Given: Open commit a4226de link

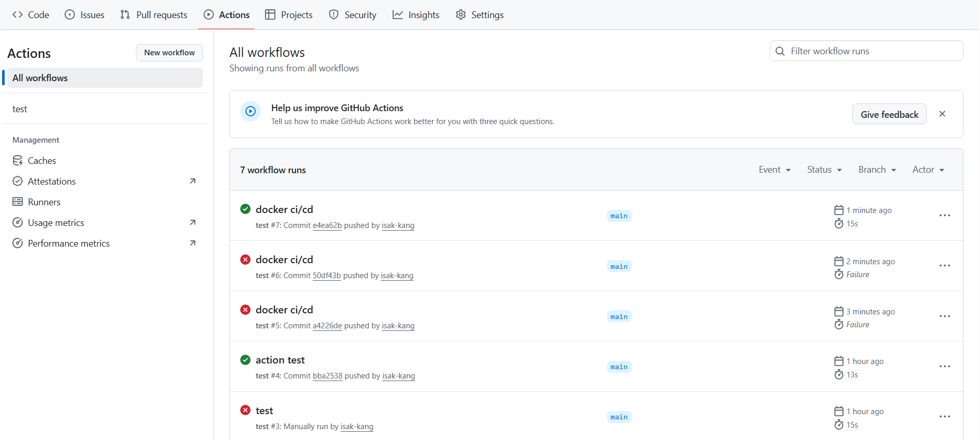Looking at the screenshot, I should coord(327,326).
